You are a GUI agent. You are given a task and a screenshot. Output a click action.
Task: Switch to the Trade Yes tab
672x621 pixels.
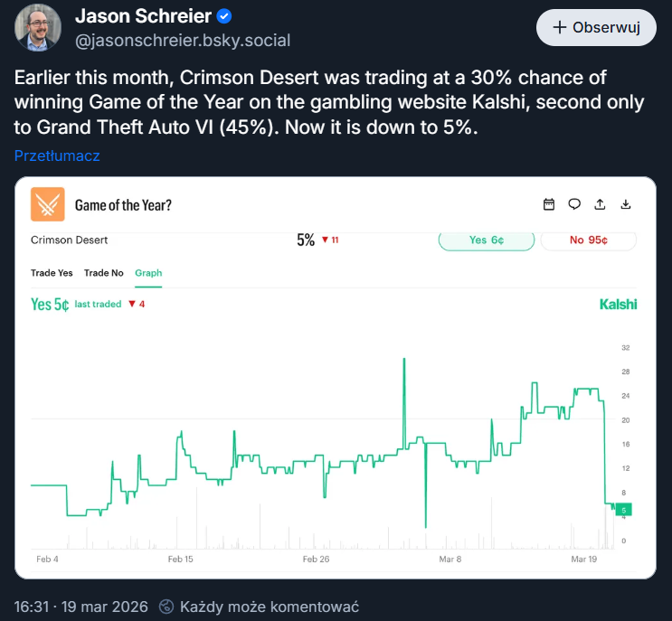pos(52,272)
